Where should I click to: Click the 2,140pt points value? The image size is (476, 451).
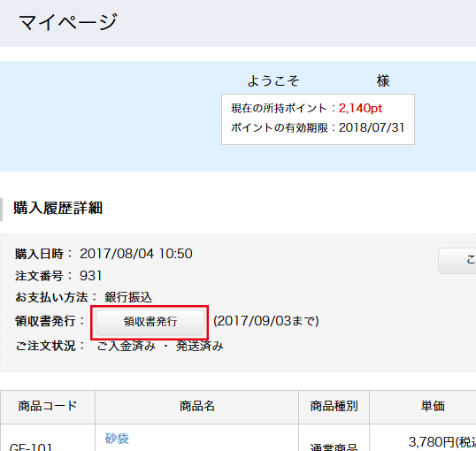click(x=360, y=109)
